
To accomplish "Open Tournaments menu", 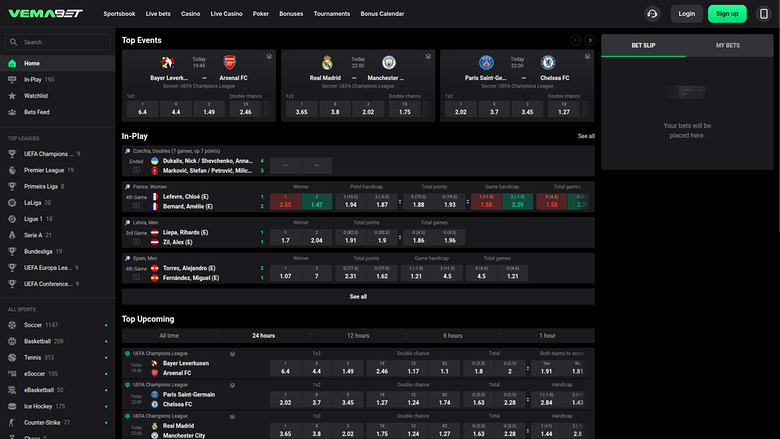I will [x=332, y=14].
